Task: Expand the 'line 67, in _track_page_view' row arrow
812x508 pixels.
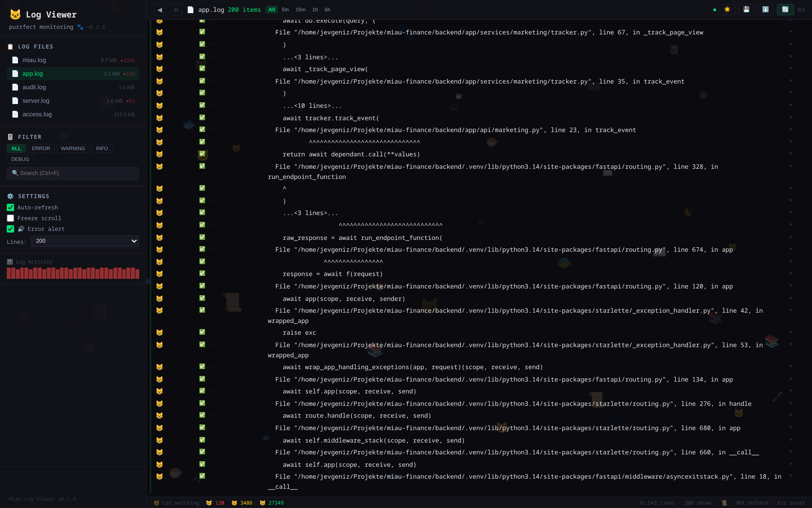Action: pyautogui.click(x=791, y=32)
